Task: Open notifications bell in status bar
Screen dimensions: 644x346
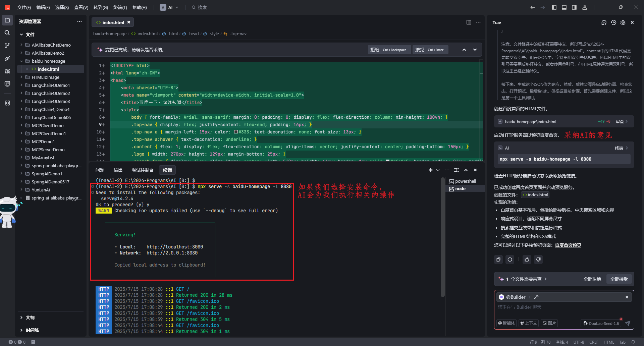Action: point(633,342)
